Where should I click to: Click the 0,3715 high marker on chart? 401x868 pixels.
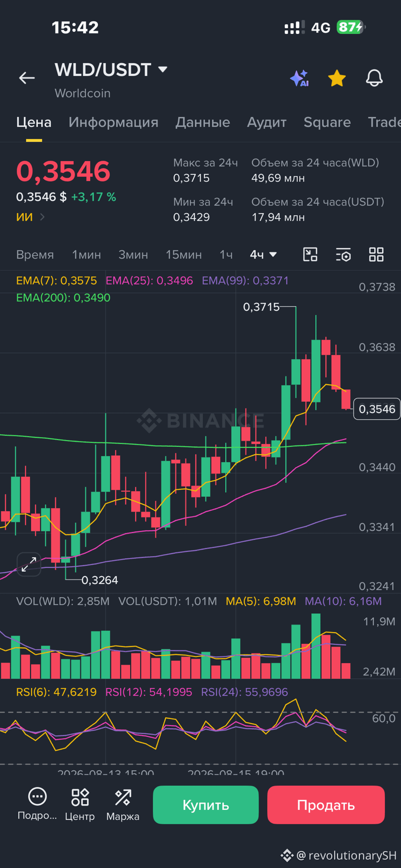point(261,307)
